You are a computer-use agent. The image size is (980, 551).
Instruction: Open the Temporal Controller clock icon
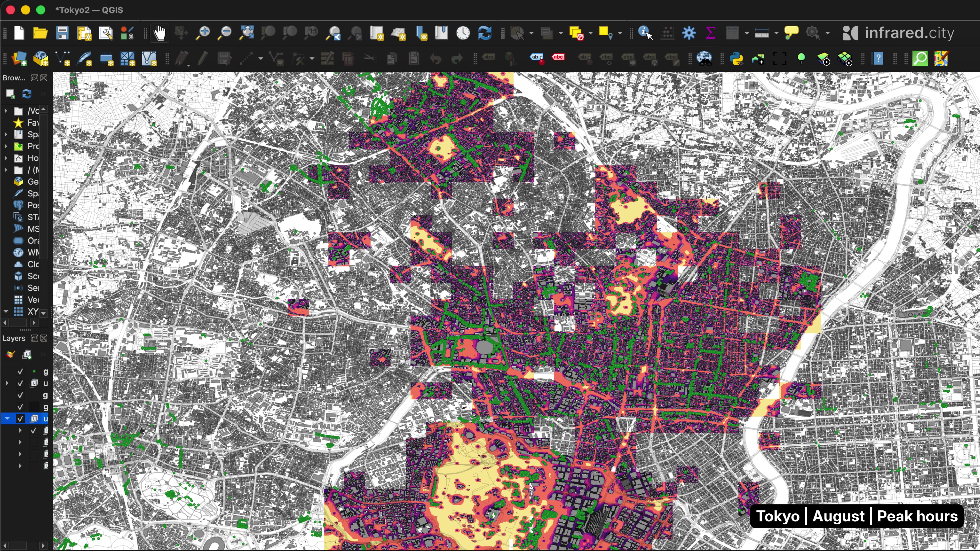(x=463, y=33)
